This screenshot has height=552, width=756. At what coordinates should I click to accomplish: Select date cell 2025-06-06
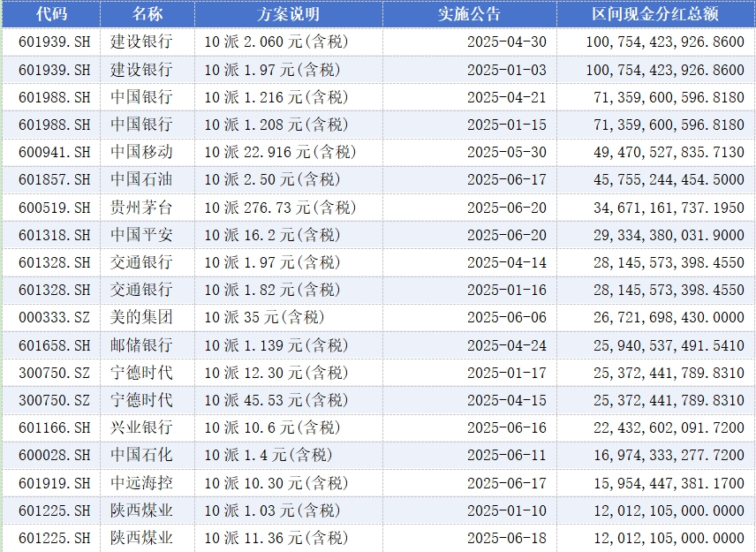(469, 318)
